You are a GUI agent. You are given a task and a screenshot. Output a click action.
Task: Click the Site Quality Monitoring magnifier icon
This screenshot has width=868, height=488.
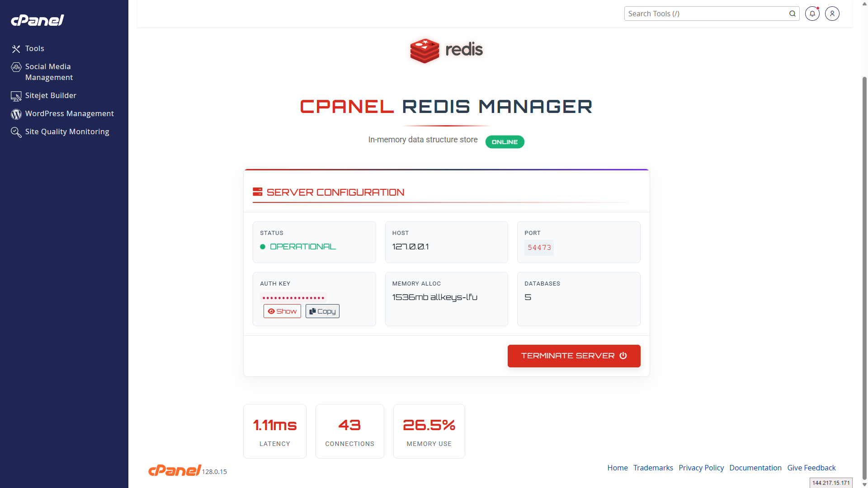tap(16, 132)
